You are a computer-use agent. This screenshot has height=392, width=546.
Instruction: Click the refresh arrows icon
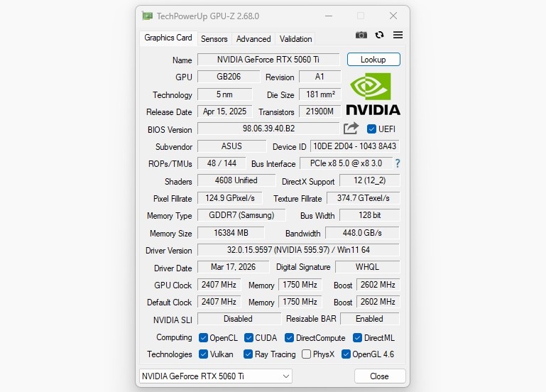coord(379,35)
